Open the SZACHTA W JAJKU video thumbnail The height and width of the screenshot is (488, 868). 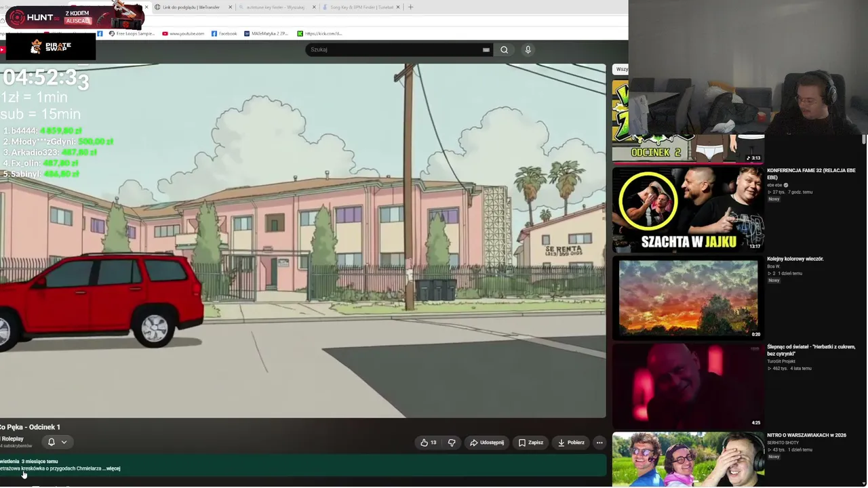[x=688, y=209]
